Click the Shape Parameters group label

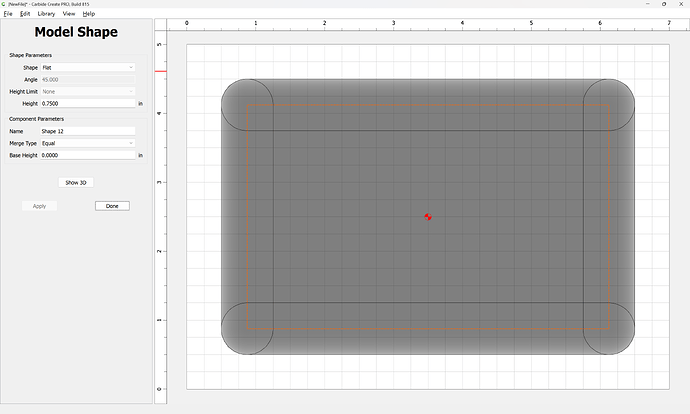pyautogui.click(x=30, y=55)
